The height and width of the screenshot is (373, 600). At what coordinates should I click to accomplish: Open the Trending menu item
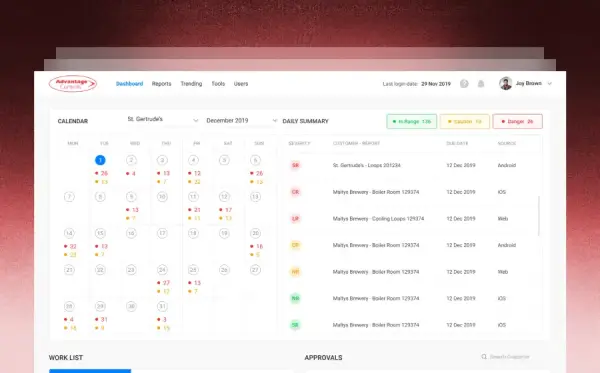click(191, 83)
